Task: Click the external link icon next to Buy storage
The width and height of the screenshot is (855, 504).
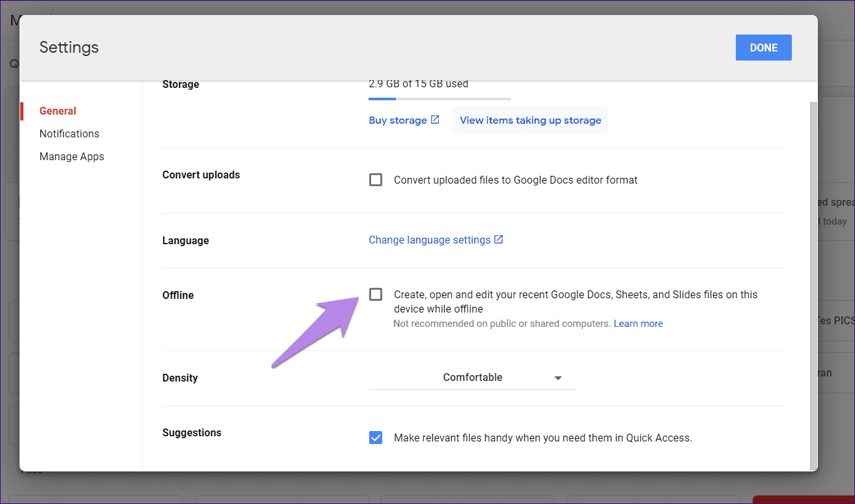Action: point(434,120)
